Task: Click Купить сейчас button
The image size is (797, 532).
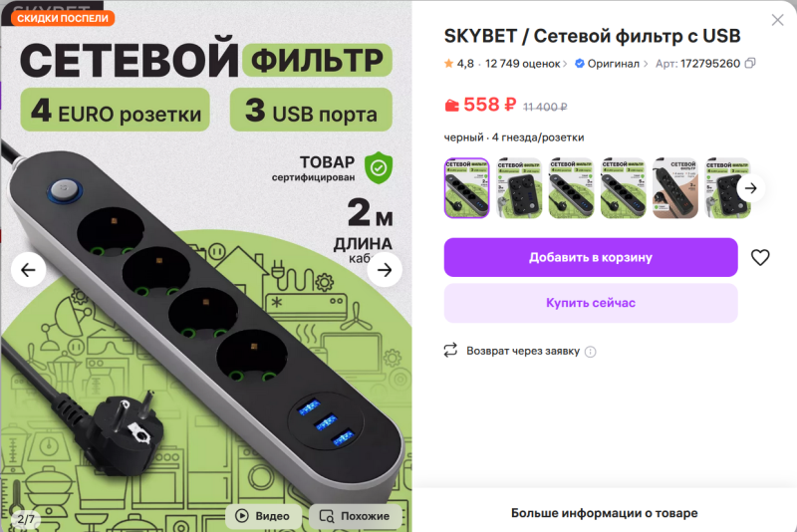Action: pyautogui.click(x=591, y=303)
